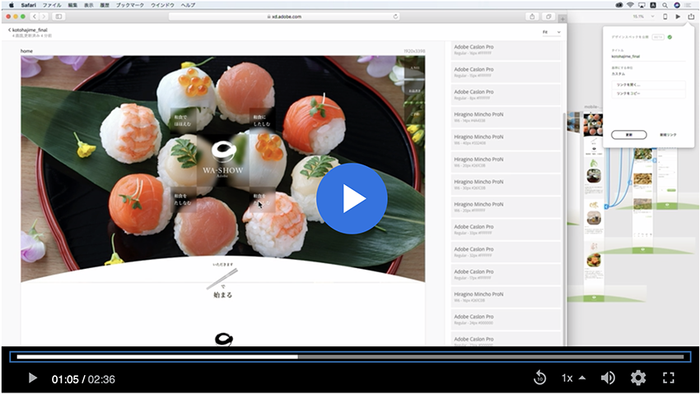
Task: Reload the Safari page
Action: tap(396, 17)
